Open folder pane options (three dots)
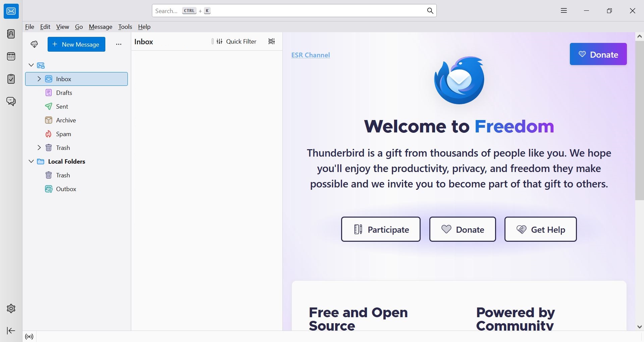This screenshot has height=342, width=644. pos(119,44)
